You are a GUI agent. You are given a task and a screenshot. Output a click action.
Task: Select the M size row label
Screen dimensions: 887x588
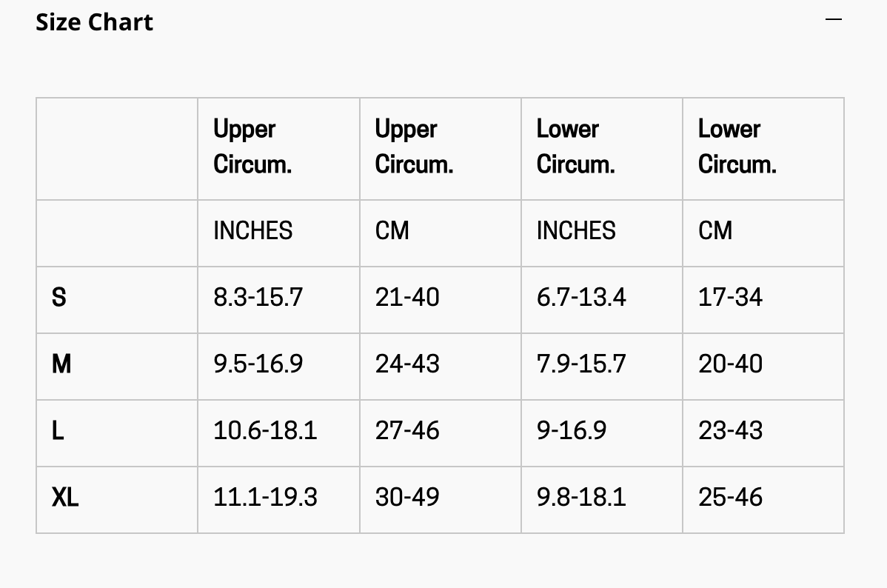point(61,364)
